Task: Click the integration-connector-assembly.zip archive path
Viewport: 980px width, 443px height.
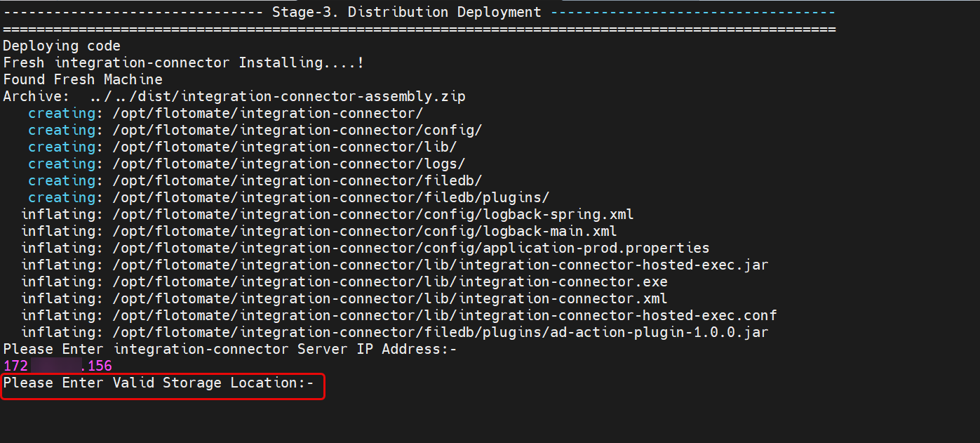Action: coord(278,96)
